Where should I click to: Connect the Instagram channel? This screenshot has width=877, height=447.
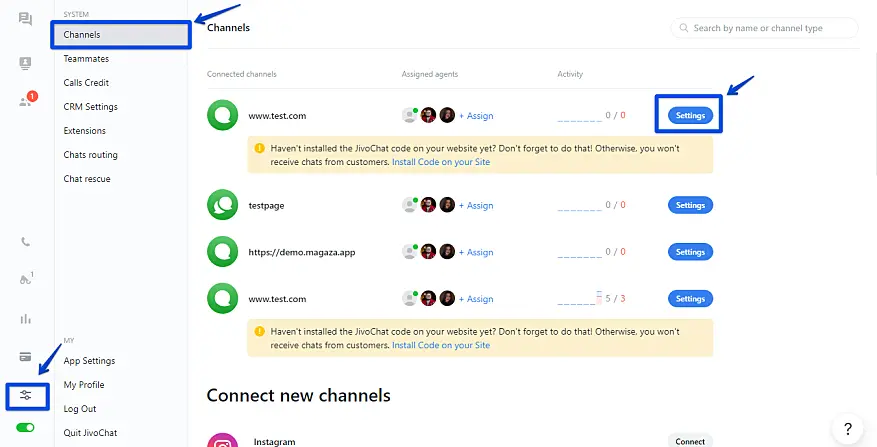point(690,441)
